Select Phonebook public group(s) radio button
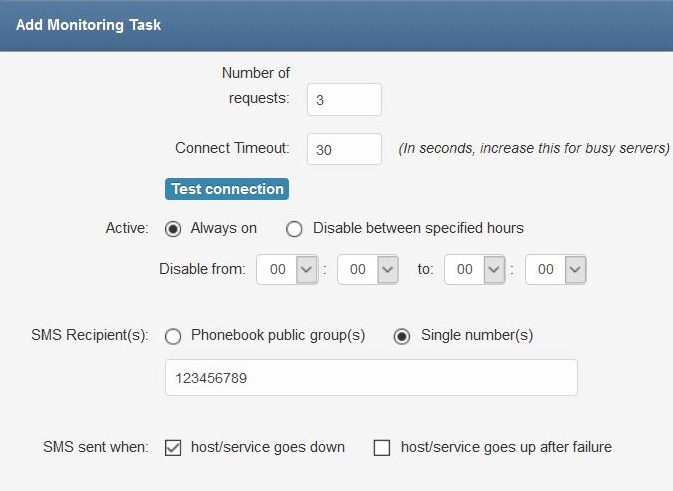 pos(173,336)
